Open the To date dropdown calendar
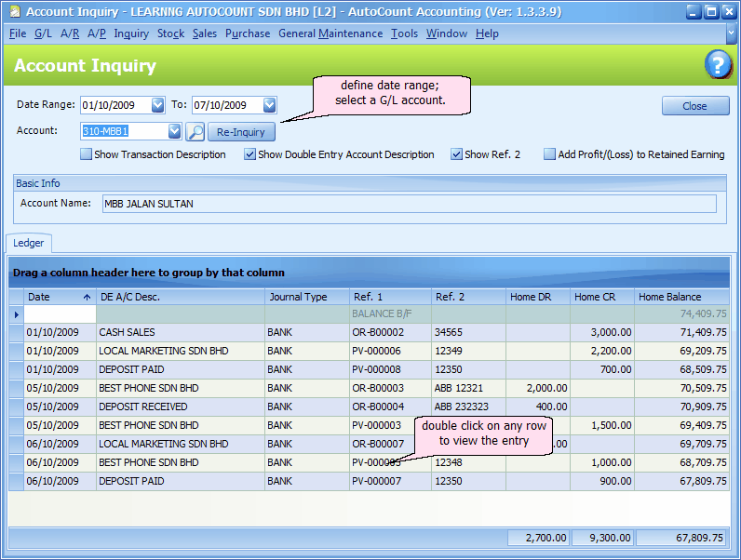The width and height of the screenshot is (741, 560). coord(269,105)
